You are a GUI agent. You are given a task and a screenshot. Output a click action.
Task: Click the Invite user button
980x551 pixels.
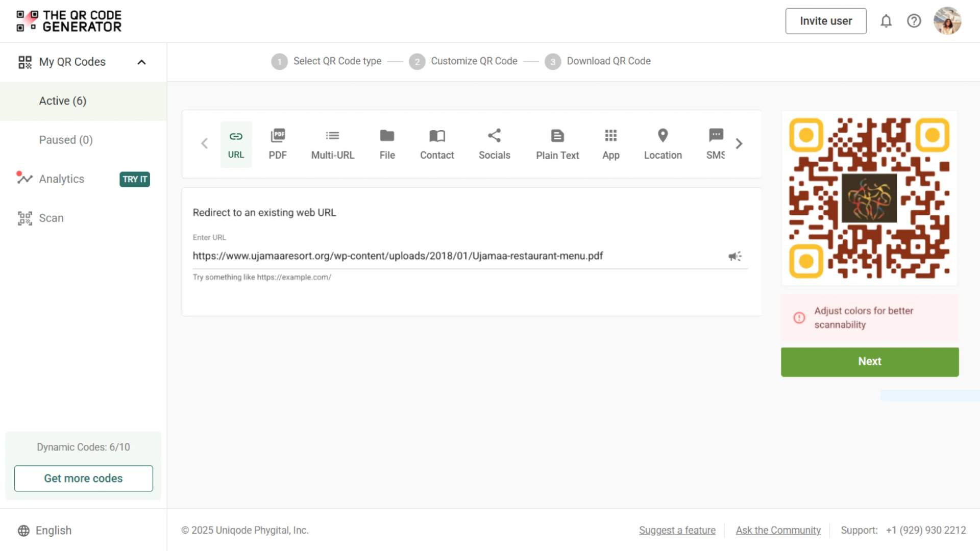point(826,21)
